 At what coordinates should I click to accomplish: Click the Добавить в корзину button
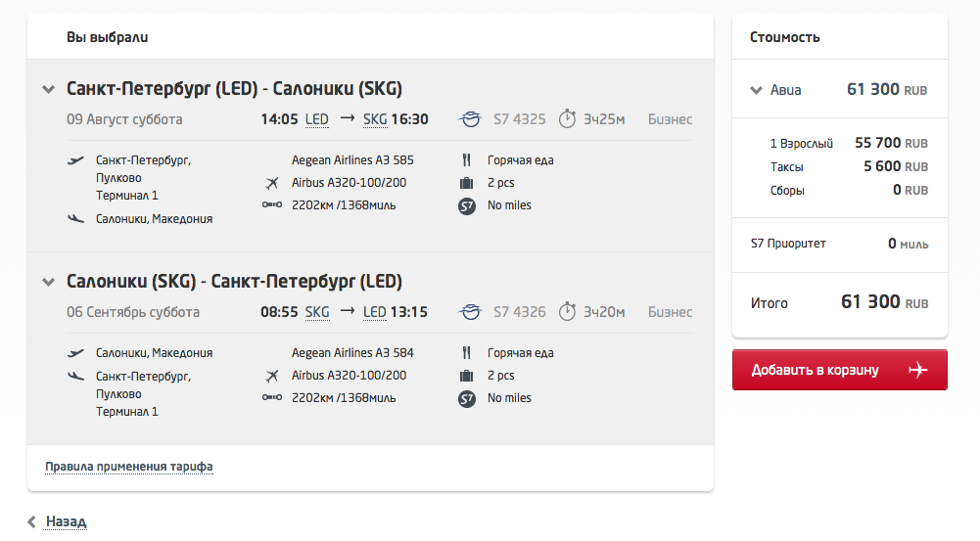839,370
